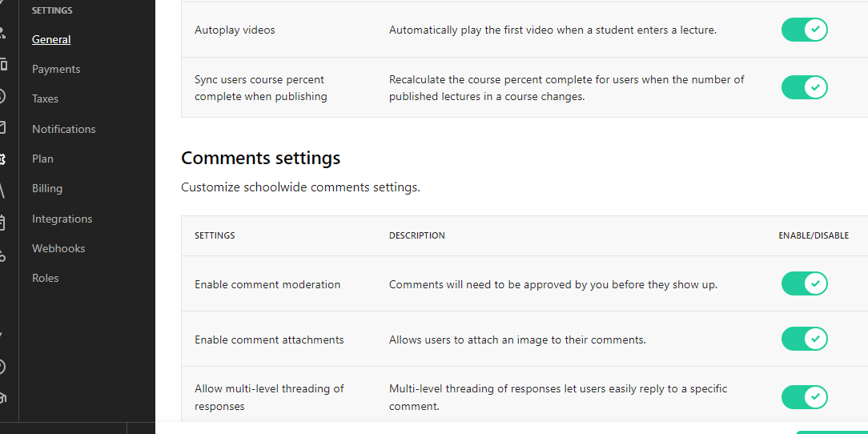Open Notifications settings
Image resolution: width=868 pixels, height=434 pixels.
click(64, 129)
